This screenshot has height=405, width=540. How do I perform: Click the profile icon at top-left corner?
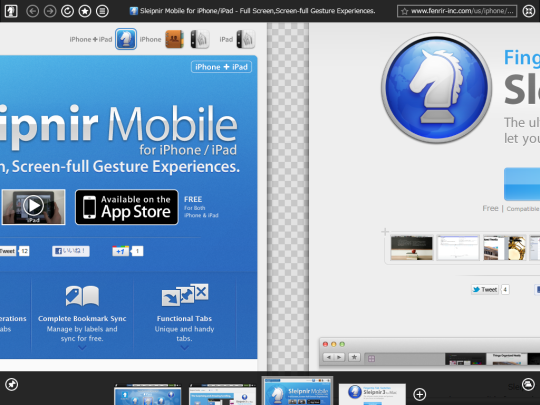tap(11, 11)
